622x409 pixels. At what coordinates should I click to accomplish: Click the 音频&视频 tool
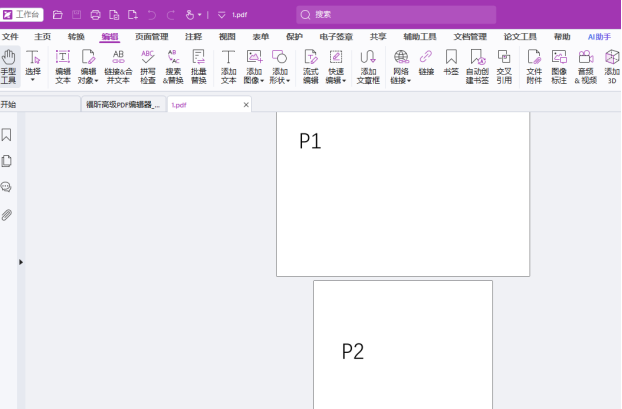click(585, 65)
